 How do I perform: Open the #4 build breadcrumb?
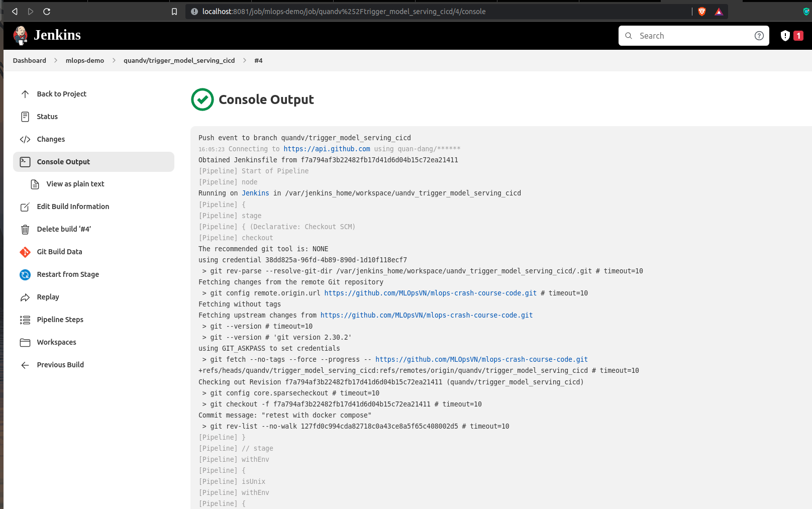point(258,60)
